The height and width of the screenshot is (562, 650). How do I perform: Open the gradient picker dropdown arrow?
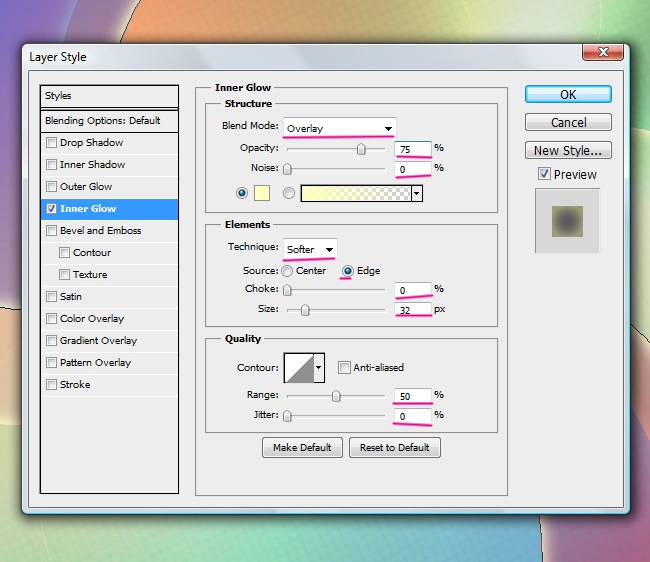pyautogui.click(x=416, y=193)
